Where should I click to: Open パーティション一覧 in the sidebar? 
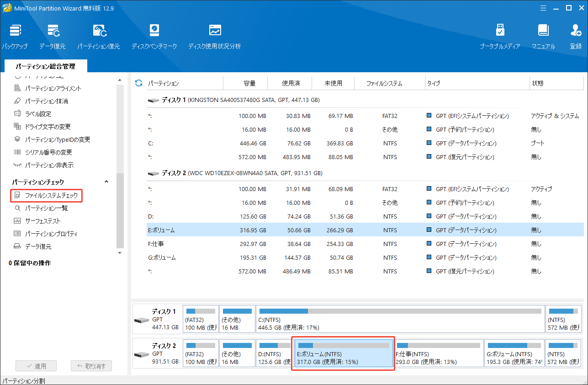point(41,208)
